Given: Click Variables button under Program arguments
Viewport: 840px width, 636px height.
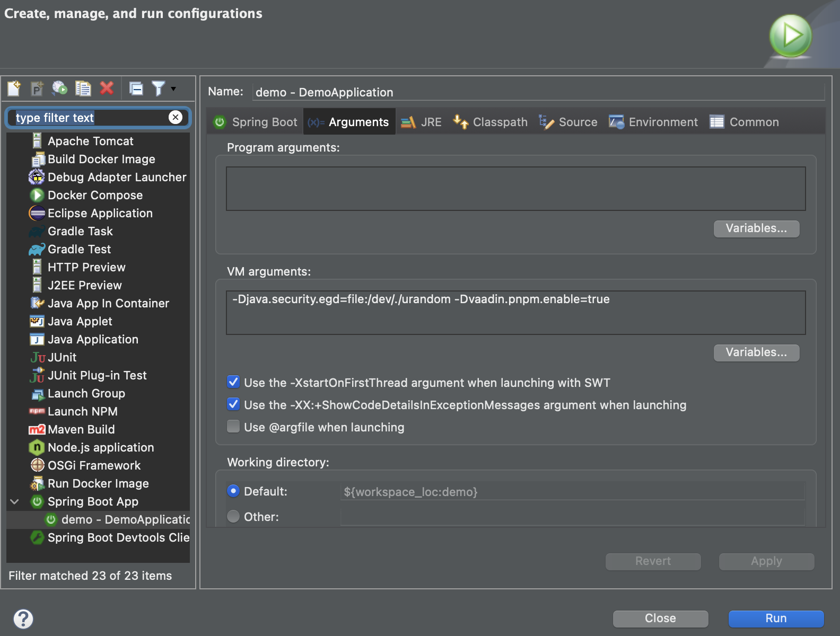Looking at the screenshot, I should [x=756, y=228].
